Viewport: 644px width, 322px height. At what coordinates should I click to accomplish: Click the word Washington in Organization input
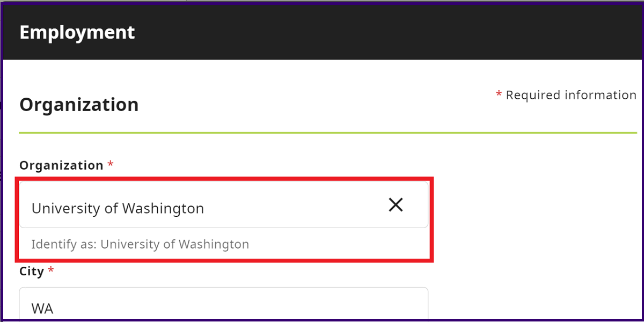coord(163,208)
